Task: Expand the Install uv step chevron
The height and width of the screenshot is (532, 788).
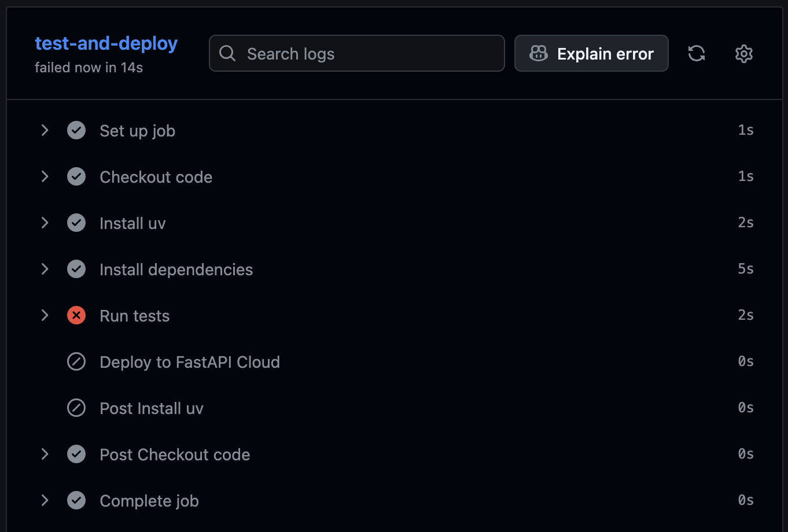Action: pos(45,223)
